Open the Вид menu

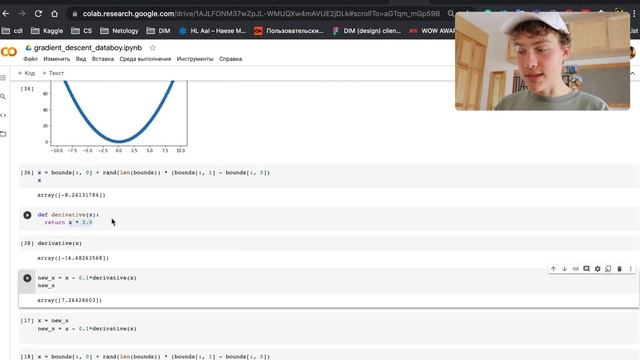click(81, 59)
